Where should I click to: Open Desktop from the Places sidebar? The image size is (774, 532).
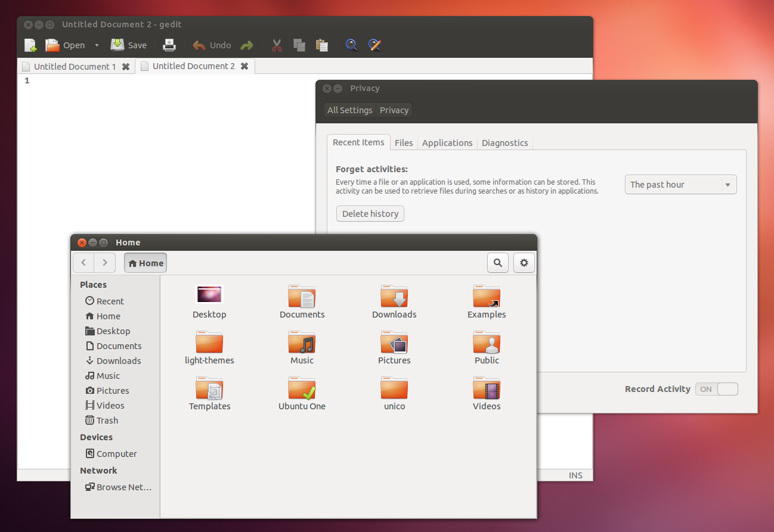(x=116, y=331)
